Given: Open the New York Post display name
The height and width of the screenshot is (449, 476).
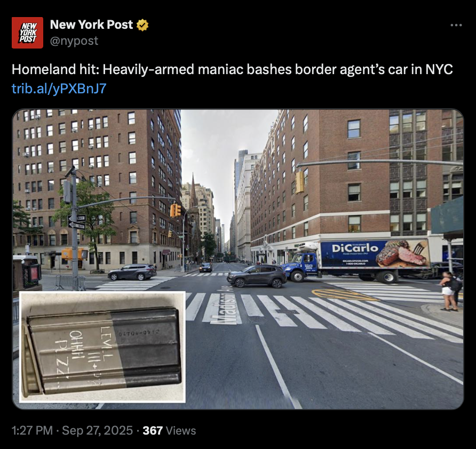Looking at the screenshot, I should pos(91,25).
